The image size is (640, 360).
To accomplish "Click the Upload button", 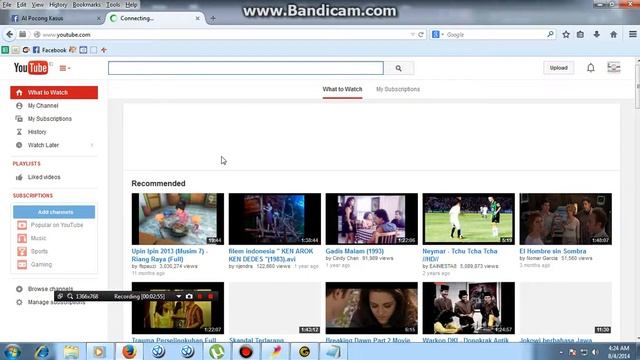I will pos(558,68).
